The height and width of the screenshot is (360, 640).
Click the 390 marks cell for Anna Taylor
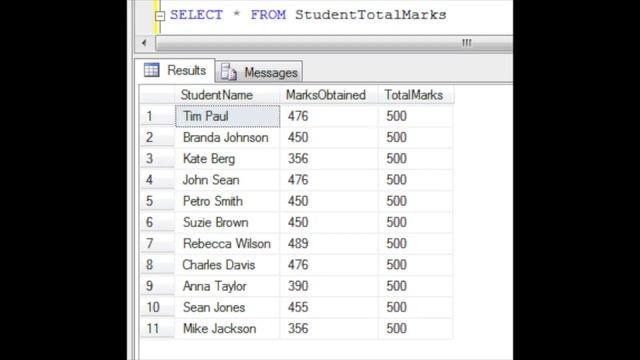(x=329, y=286)
